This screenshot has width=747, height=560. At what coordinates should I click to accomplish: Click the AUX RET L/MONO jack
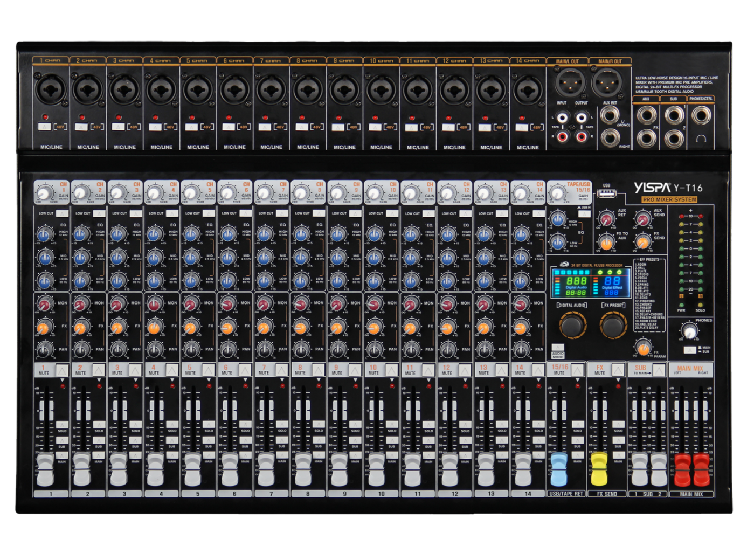[x=610, y=115]
